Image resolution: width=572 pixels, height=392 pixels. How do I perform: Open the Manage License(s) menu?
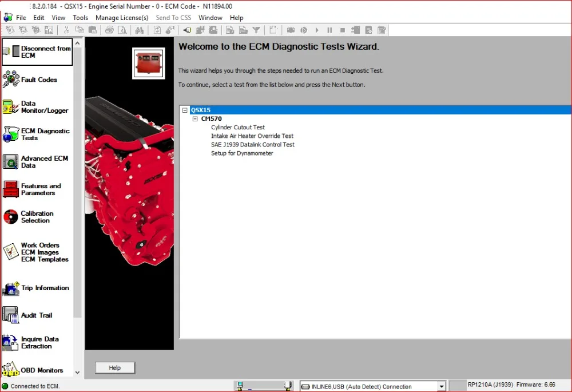coord(122,17)
